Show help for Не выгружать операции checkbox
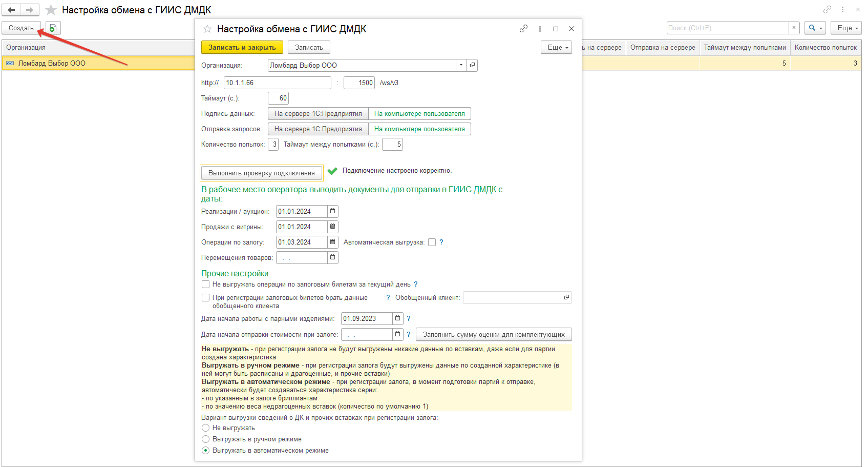 click(x=416, y=284)
